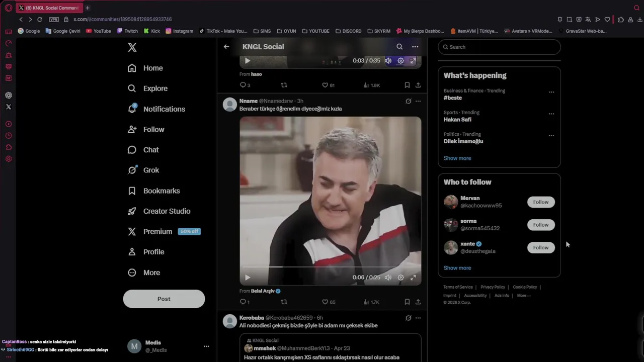Open KNGL Social community options menu
The width and height of the screenshot is (644, 362).
coord(415,47)
